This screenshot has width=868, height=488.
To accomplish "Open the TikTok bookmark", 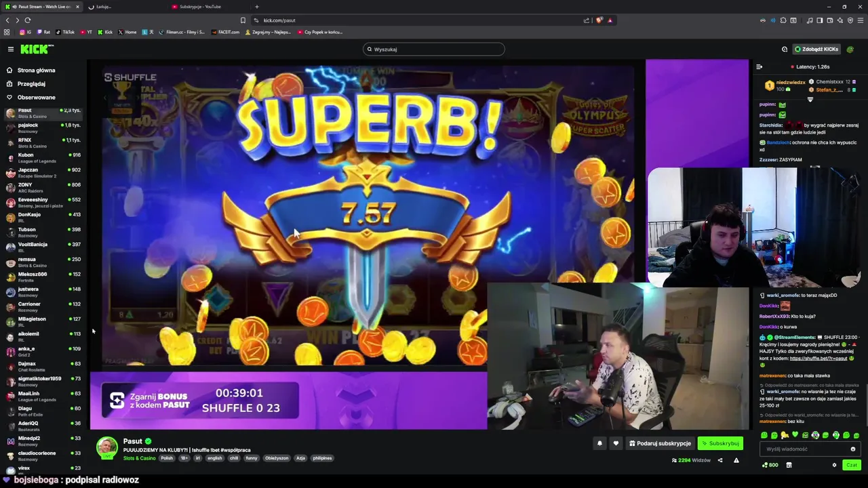I will 65,32.
